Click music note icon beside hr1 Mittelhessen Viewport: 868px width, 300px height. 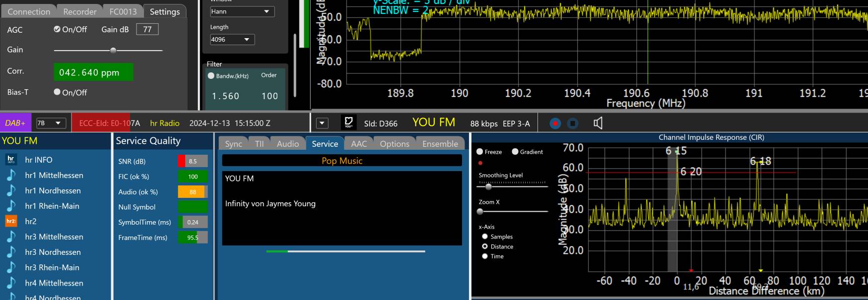[11, 175]
